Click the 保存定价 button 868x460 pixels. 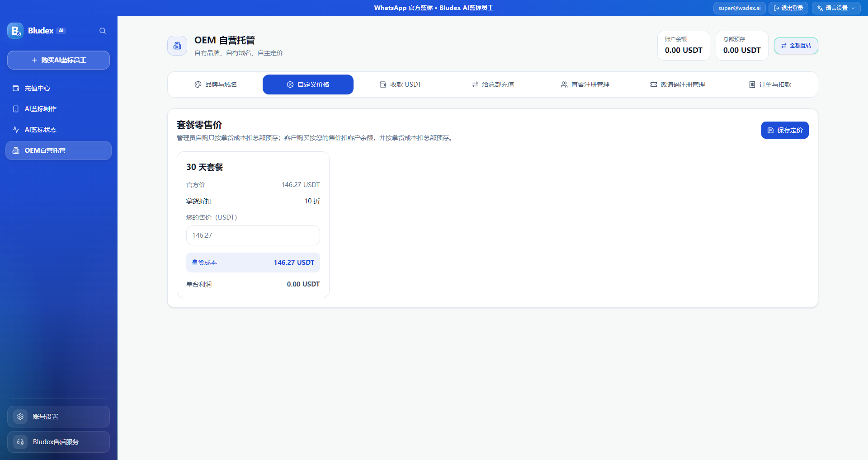pos(785,130)
